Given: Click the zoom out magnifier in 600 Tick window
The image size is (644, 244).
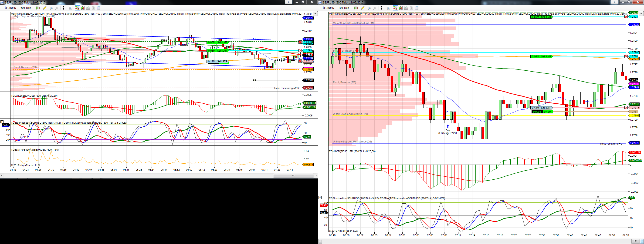Looking at the screenshot, I should pos(57,8).
